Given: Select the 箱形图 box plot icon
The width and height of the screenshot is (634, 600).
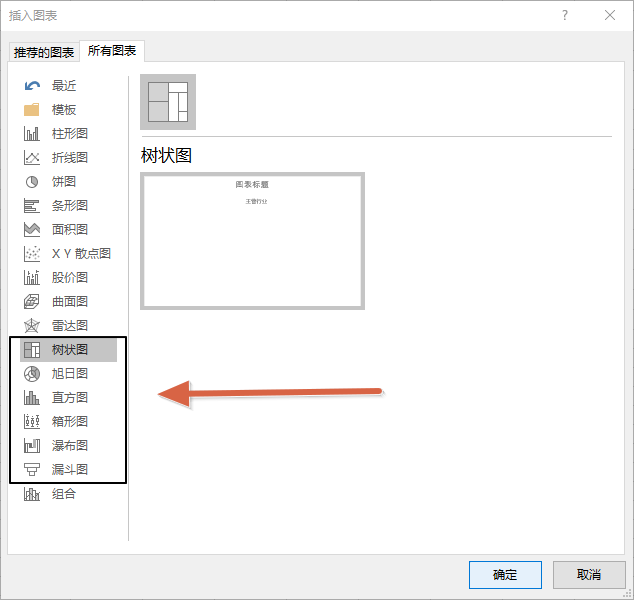Looking at the screenshot, I should tap(32, 422).
